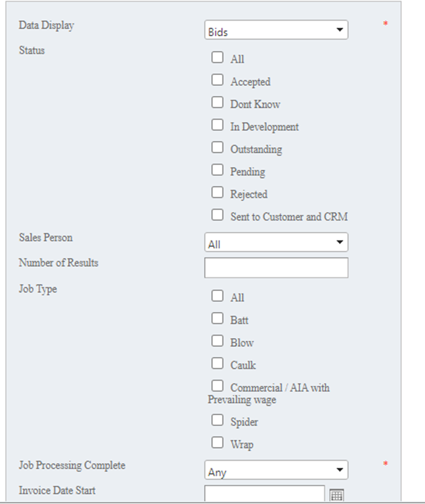
Task: Check the Job Type All checkbox
Action: pos(217,296)
